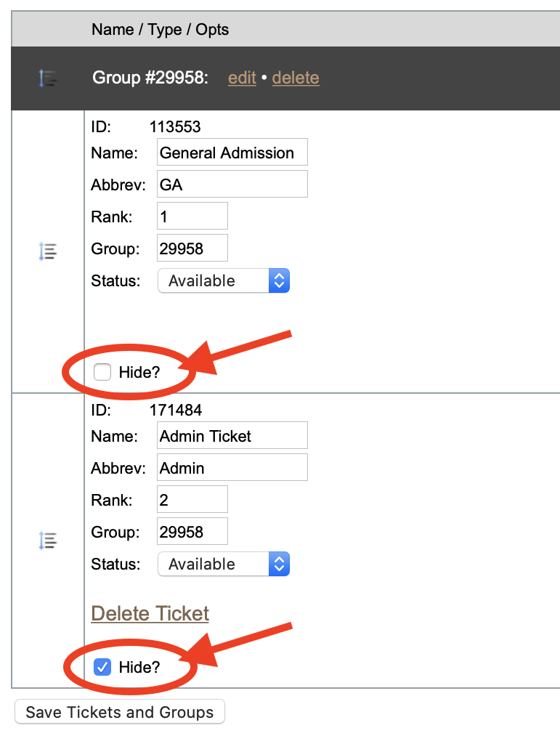The height and width of the screenshot is (736, 560).
Task: Click the Name field containing Admin Ticket
Action: point(232,436)
